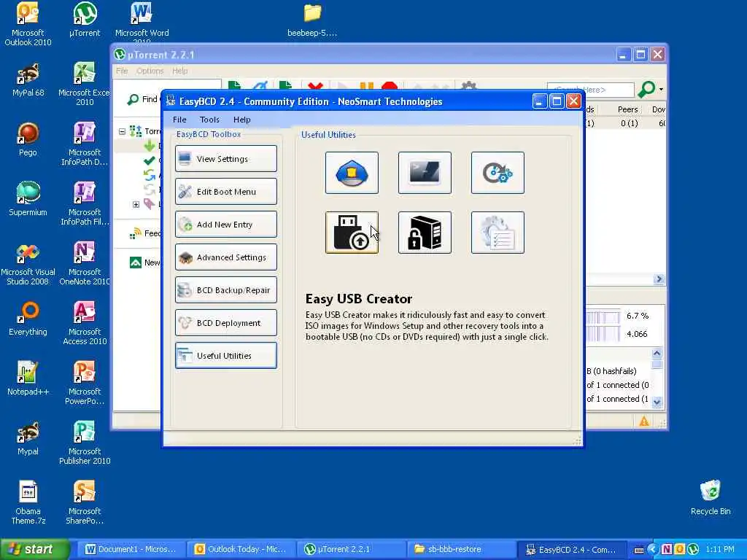
Task: Switch to sb-bbb-restore folder taskbar item
Action: [461, 550]
